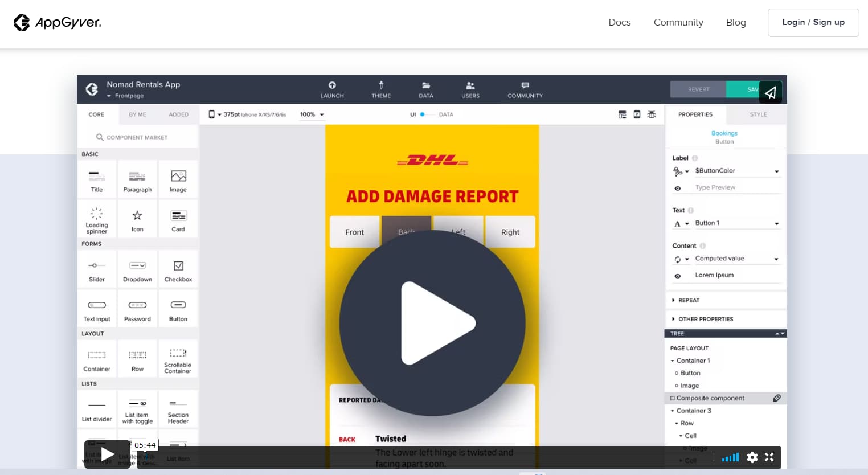Switch to the STYLE tab

[x=758, y=114]
